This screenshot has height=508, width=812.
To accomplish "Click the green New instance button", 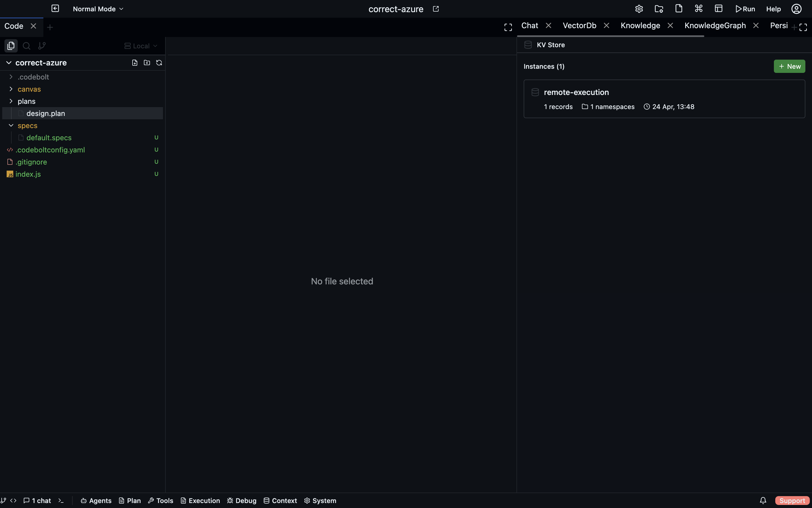I will click(x=789, y=67).
